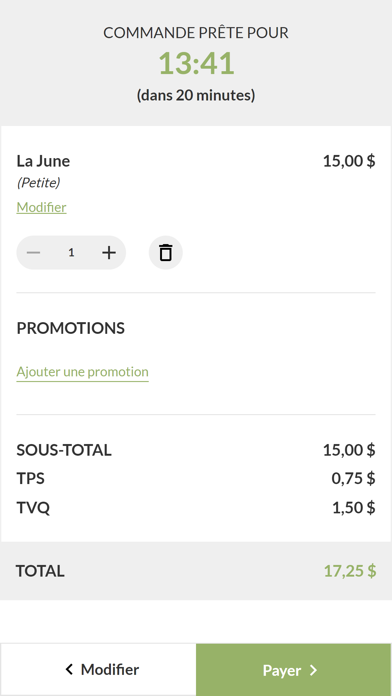Click the TVQ tax amount 1,50 $

pyautogui.click(x=354, y=507)
